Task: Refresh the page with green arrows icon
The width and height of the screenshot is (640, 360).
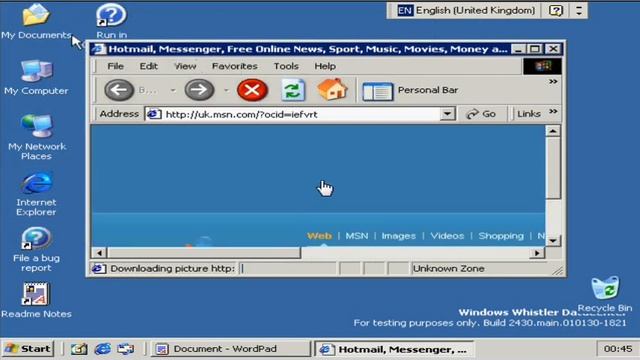Action: click(x=293, y=90)
